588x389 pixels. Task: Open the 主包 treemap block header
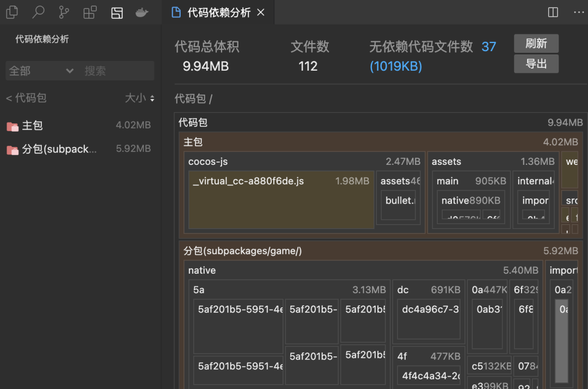[x=381, y=142]
